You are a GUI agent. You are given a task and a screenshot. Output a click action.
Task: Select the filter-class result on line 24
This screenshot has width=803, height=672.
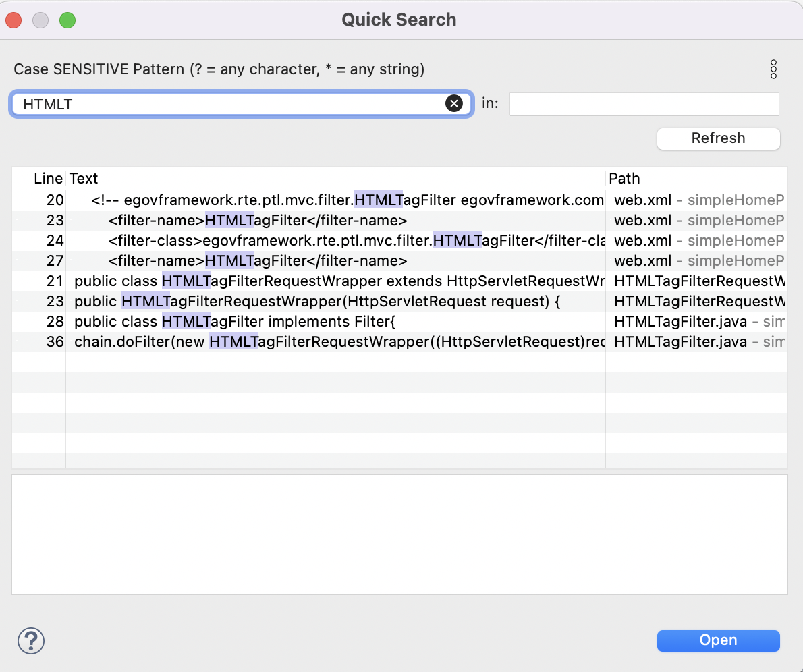337,241
